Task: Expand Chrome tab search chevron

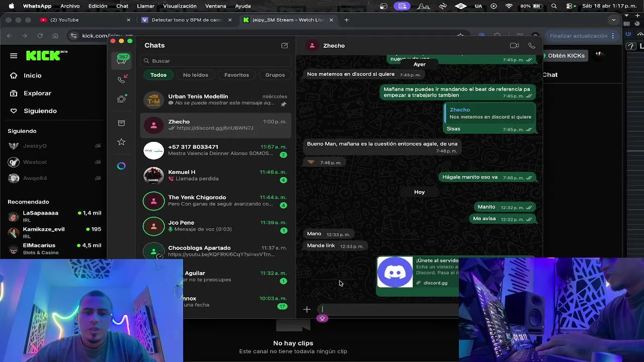Action: (x=613, y=20)
